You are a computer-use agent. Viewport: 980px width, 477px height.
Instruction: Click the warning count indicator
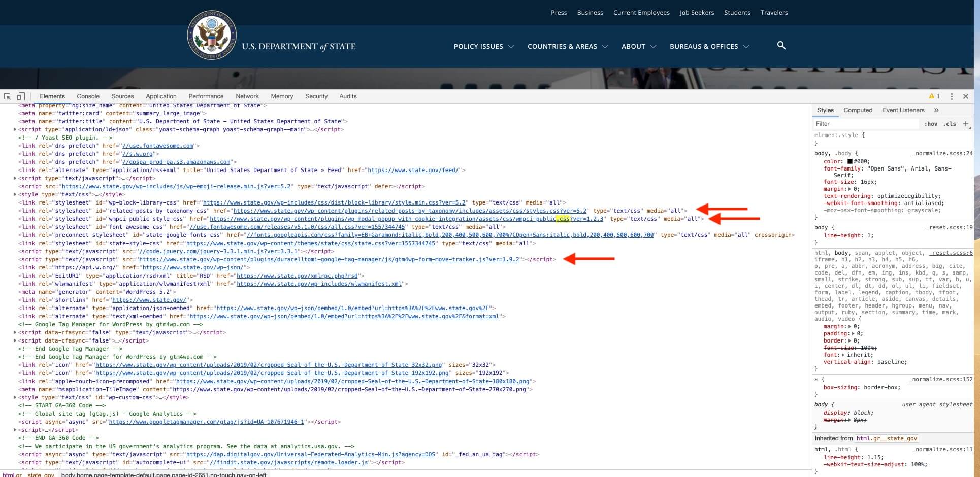tap(934, 96)
